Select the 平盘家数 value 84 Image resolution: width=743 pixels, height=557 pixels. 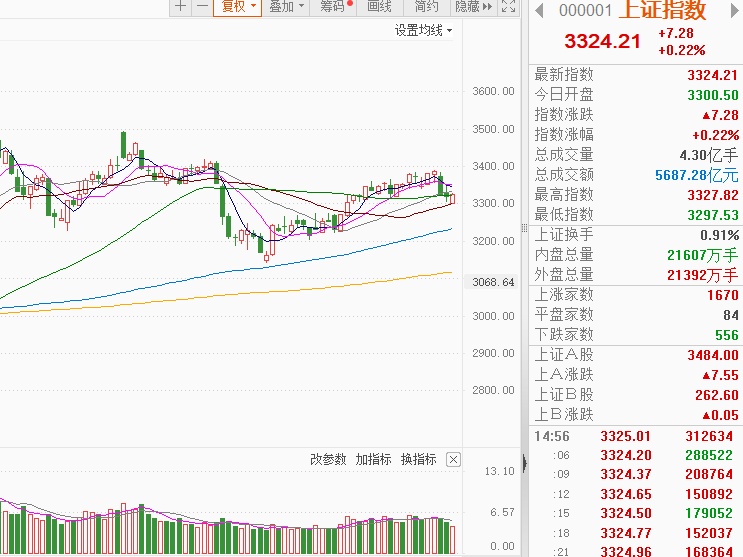coord(731,315)
